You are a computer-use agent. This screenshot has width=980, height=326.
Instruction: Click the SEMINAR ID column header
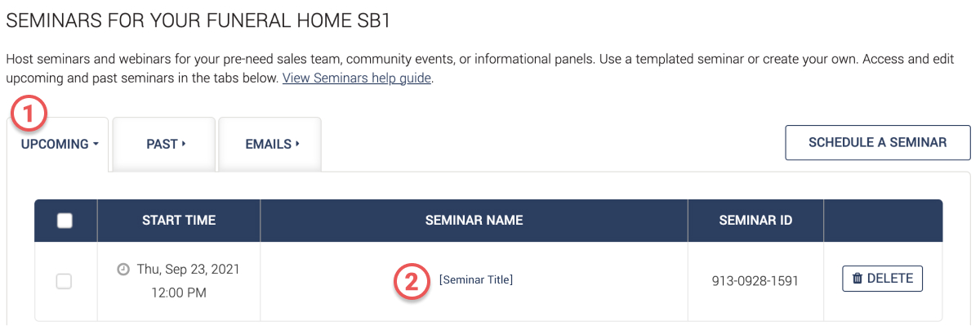coord(755,221)
